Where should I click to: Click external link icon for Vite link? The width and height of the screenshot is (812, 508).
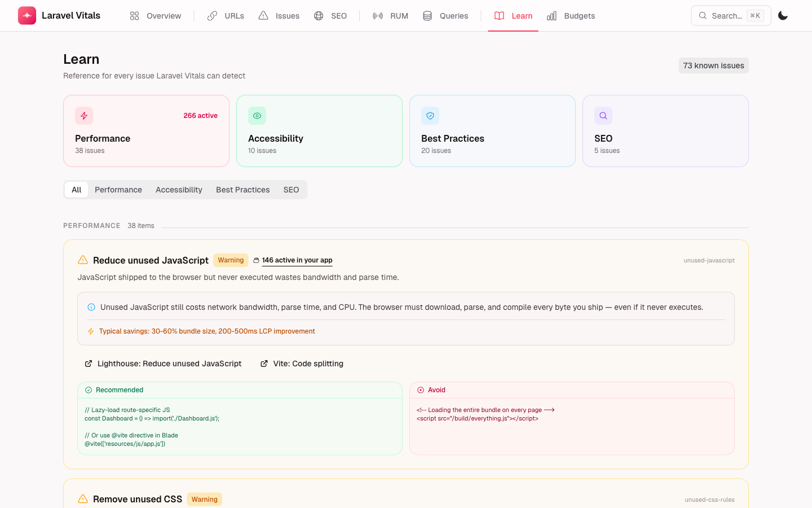264,364
